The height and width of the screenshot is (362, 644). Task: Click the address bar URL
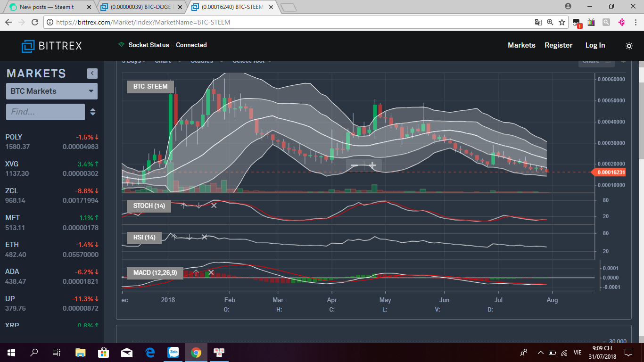pyautogui.click(x=143, y=22)
